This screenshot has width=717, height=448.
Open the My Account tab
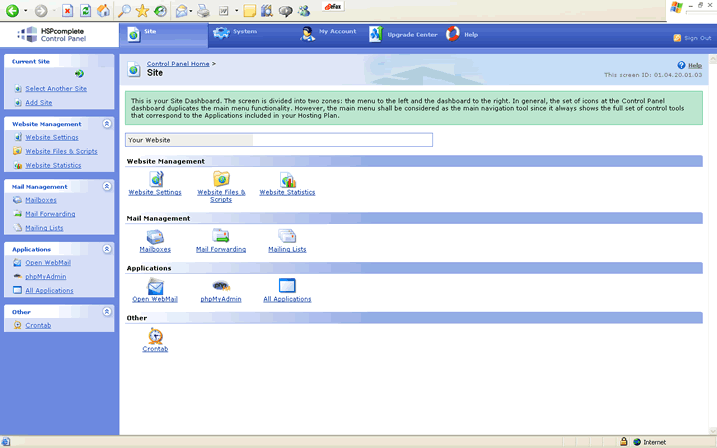point(329,34)
